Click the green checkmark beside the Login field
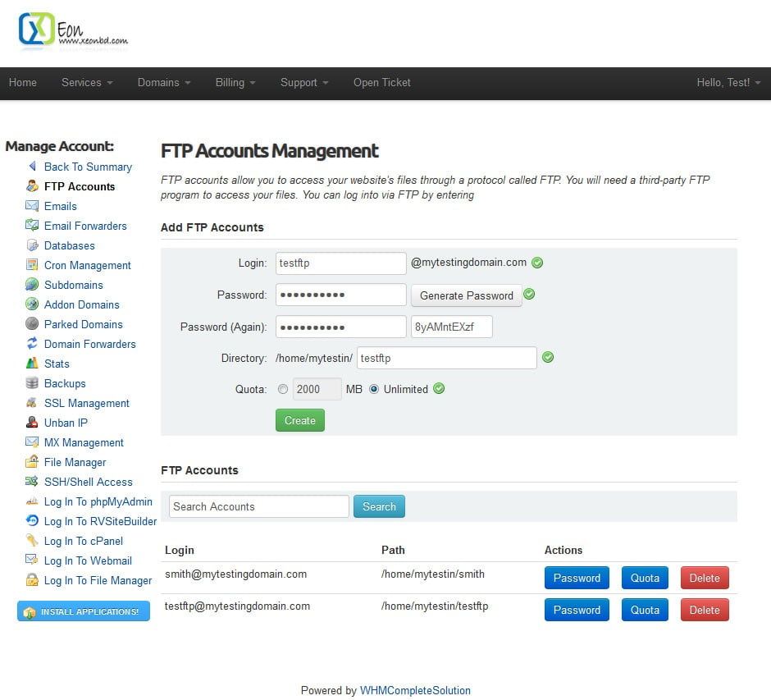The image size is (771, 700). pyautogui.click(x=538, y=263)
